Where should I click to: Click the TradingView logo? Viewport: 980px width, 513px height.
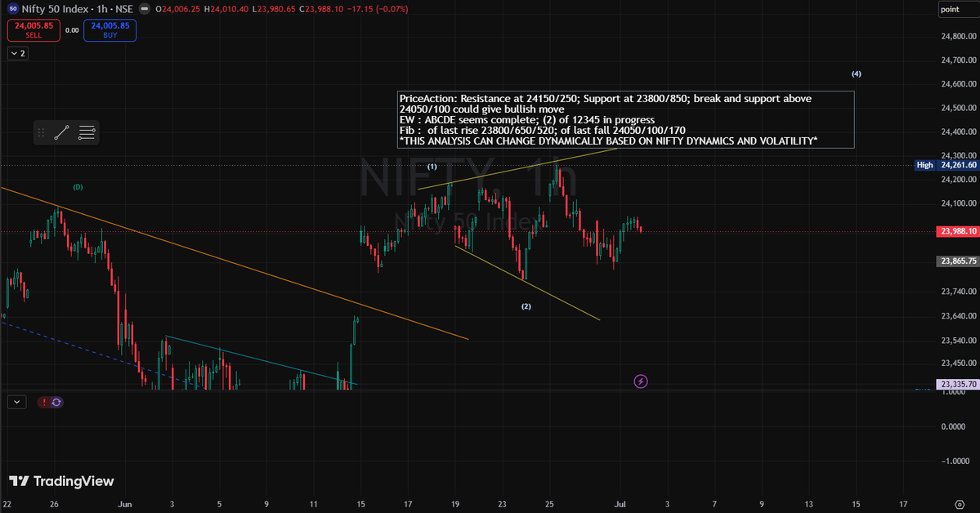click(61, 481)
